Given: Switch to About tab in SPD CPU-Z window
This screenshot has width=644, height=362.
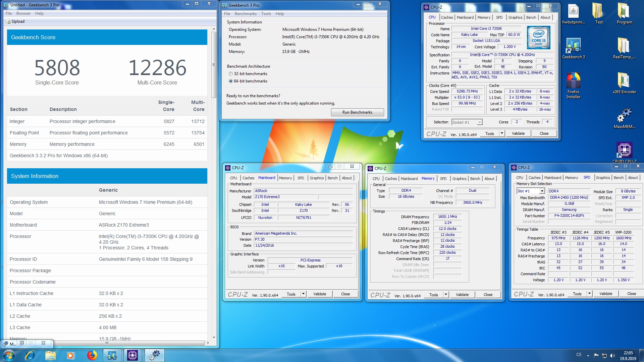Looking at the screenshot, I should pyautogui.click(x=633, y=178).
